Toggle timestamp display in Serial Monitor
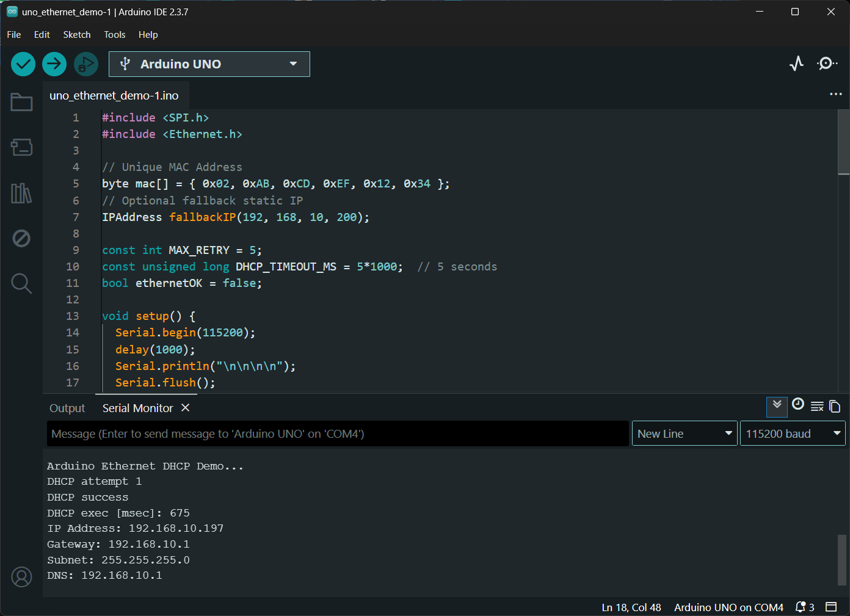Viewport: 850px width, 616px height. coord(797,404)
